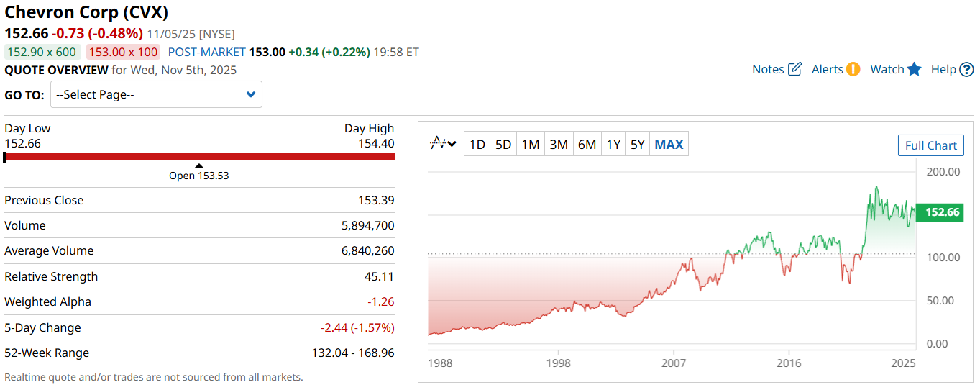Screen dimensions: 980x390
Task: Click the red day range bar
Action: (199, 156)
